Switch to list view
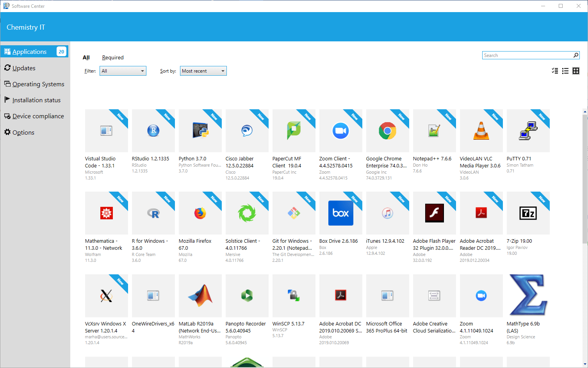Screen dimensions: 588x368 click(x=565, y=71)
